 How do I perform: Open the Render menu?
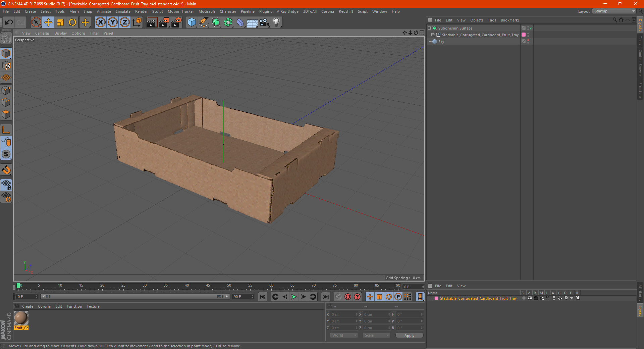(141, 11)
